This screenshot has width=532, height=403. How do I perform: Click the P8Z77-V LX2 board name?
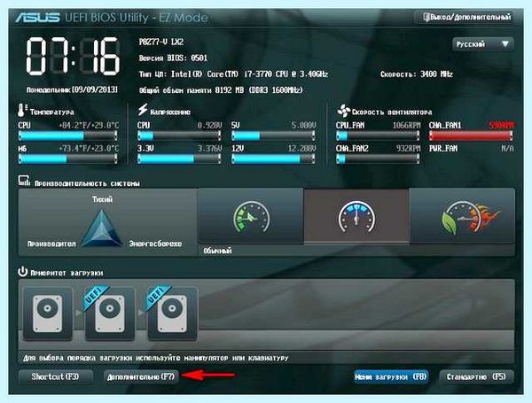(161, 42)
